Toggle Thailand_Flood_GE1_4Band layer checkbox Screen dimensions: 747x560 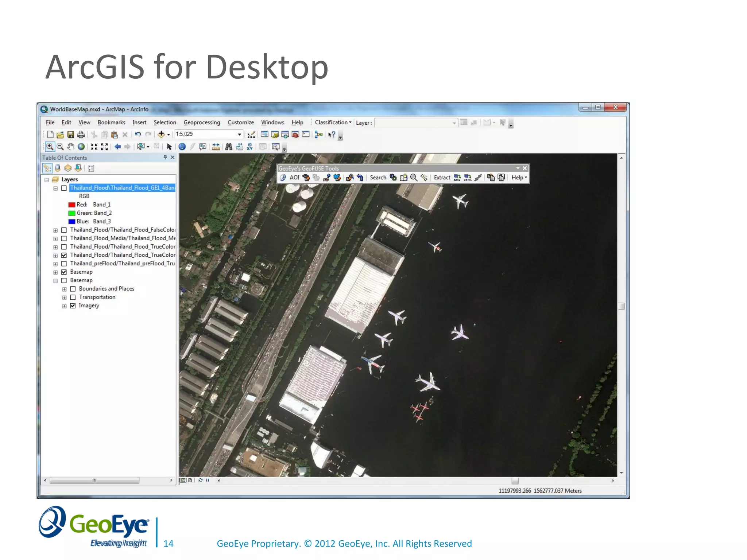point(64,188)
